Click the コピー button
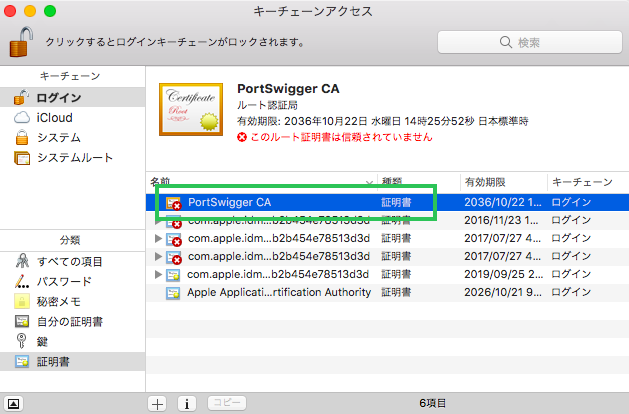Screen dimensions: 629x414 (x=227, y=403)
